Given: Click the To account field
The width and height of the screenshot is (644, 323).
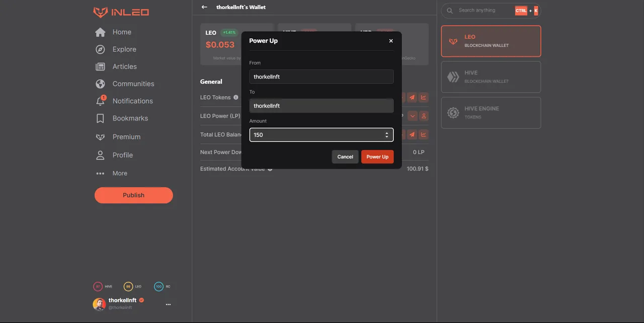Looking at the screenshot, I should 321,106.
